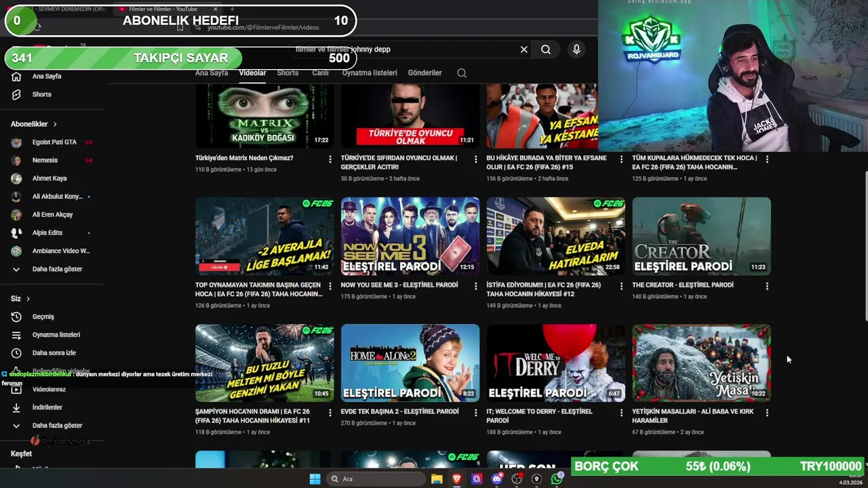The width and height of the screenshot is (868, 488).
Task: Clear the YouTube search box text
Action: click(x=524, y=49)
